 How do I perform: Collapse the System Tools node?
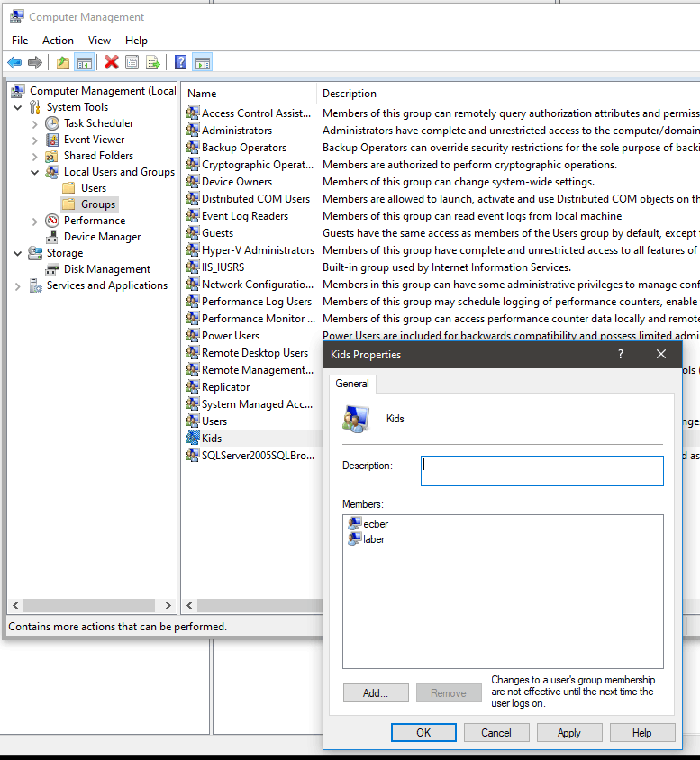18,107
